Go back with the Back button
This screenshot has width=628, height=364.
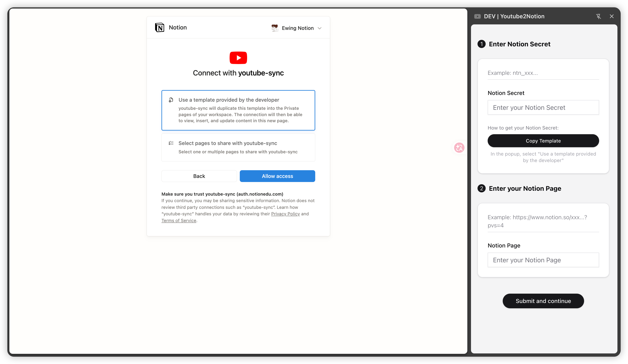tap(199, 176)
